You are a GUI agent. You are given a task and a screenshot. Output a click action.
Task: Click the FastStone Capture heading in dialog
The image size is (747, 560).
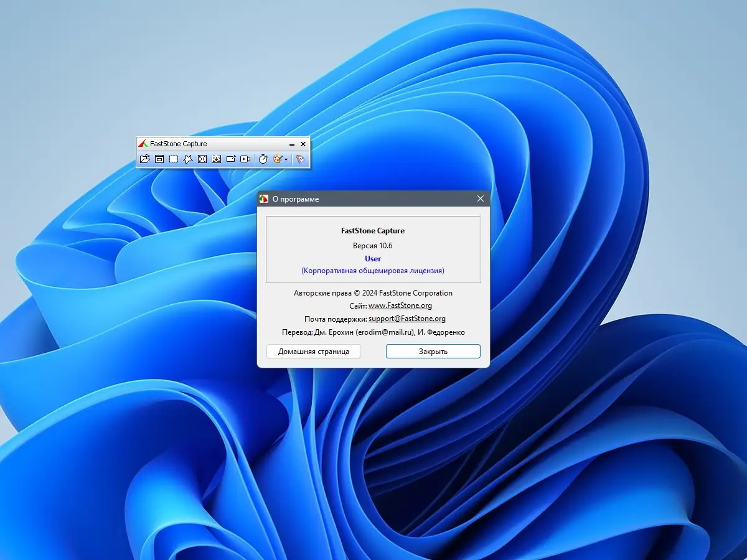(373, 231)
